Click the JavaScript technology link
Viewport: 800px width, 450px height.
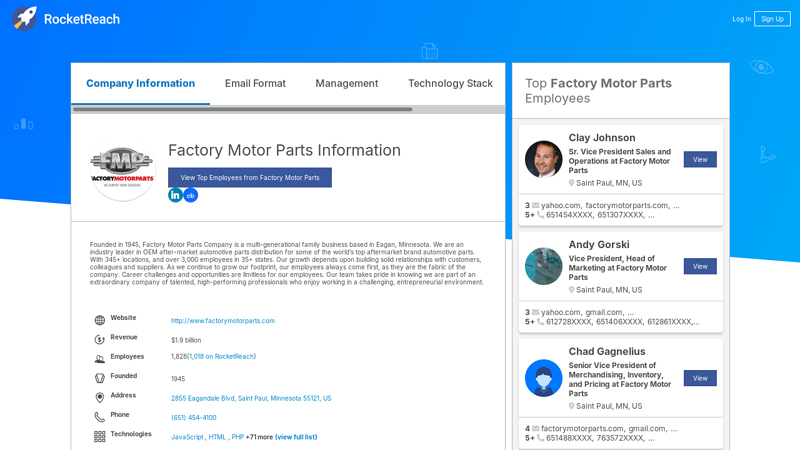187,437
